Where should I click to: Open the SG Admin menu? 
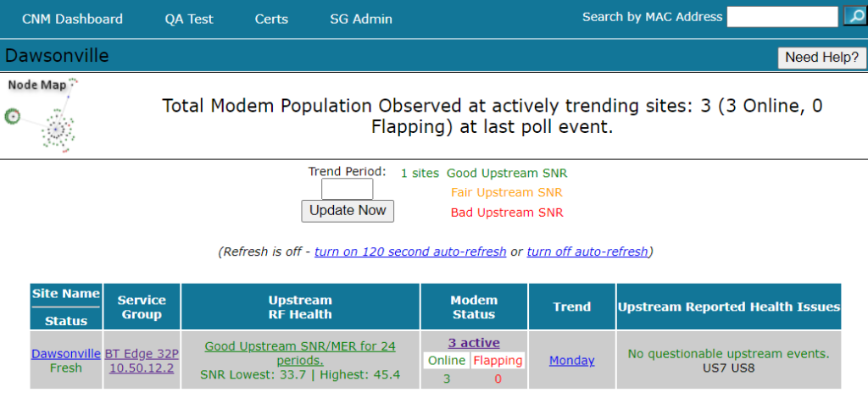pyautogui.click(x=361, y=19)
